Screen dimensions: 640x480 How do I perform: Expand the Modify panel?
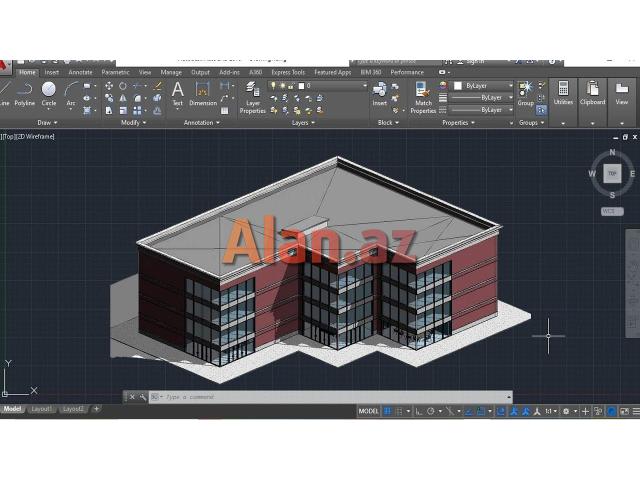133,122
